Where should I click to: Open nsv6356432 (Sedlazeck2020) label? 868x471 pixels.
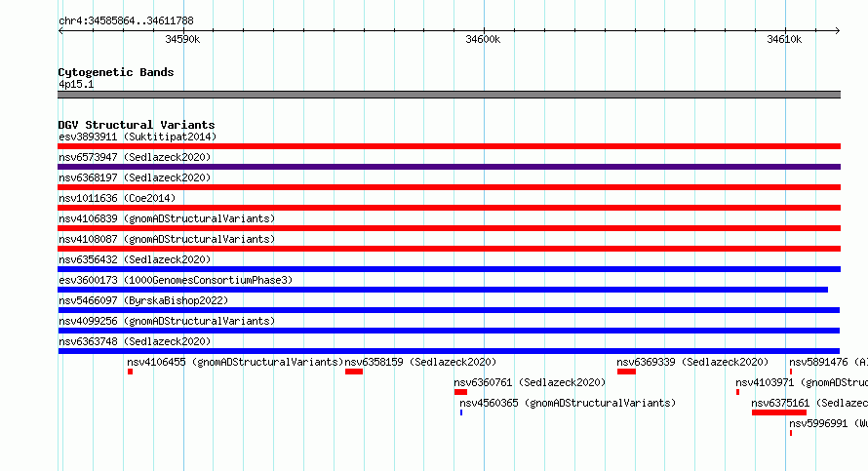[135, 259]
